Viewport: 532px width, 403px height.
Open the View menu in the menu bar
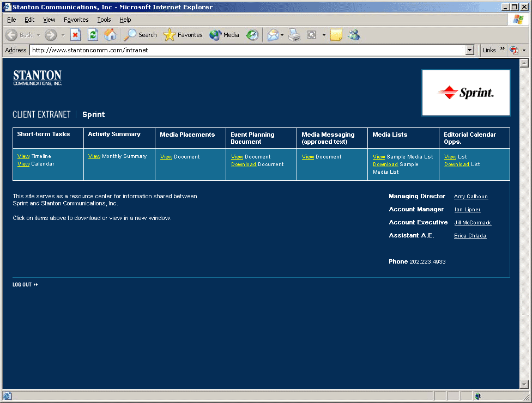click(49, 20)
